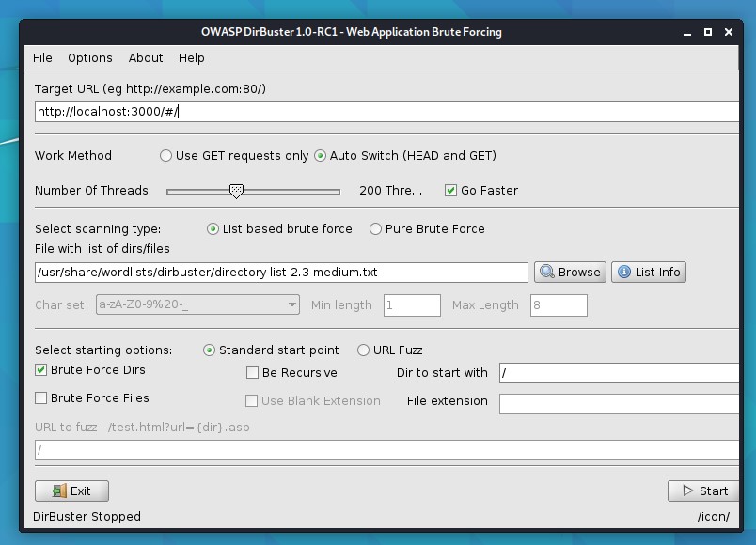
Task: Adjust the Number Of Threads slider handle
Action: click(236, 191)
